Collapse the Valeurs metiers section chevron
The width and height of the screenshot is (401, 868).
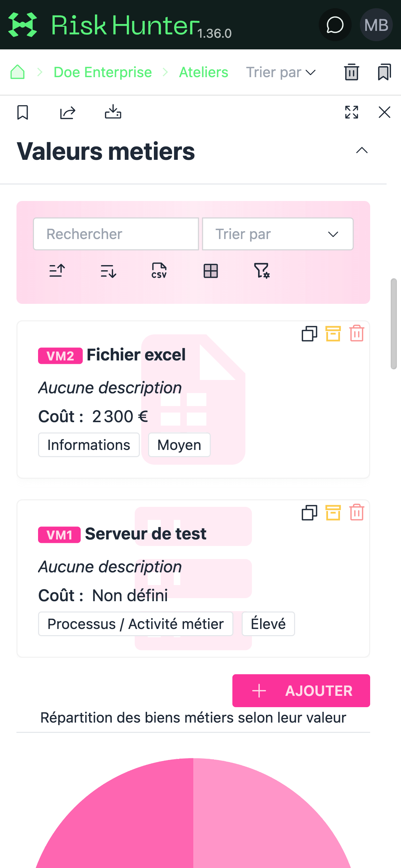[x=362, y=150]
